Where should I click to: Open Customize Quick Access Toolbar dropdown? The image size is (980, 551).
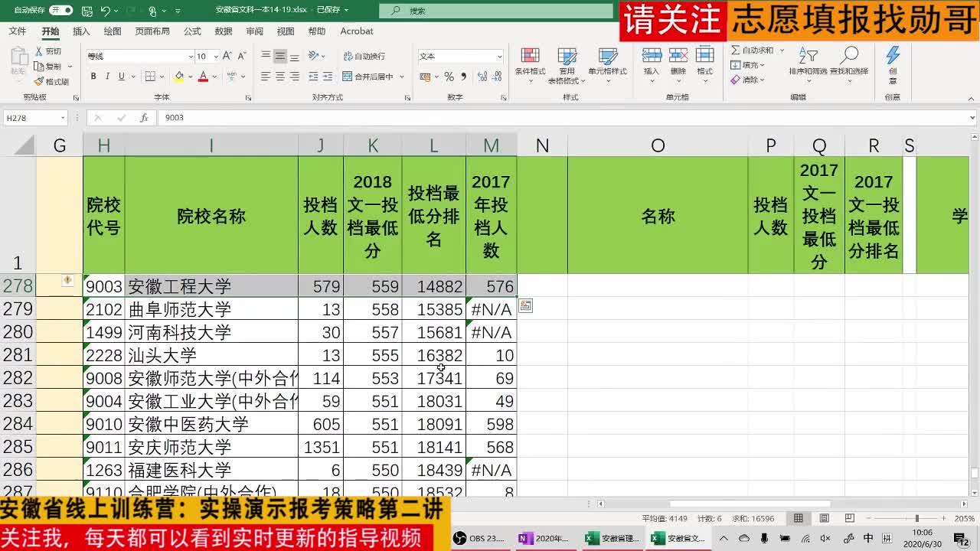coord(178,11)
